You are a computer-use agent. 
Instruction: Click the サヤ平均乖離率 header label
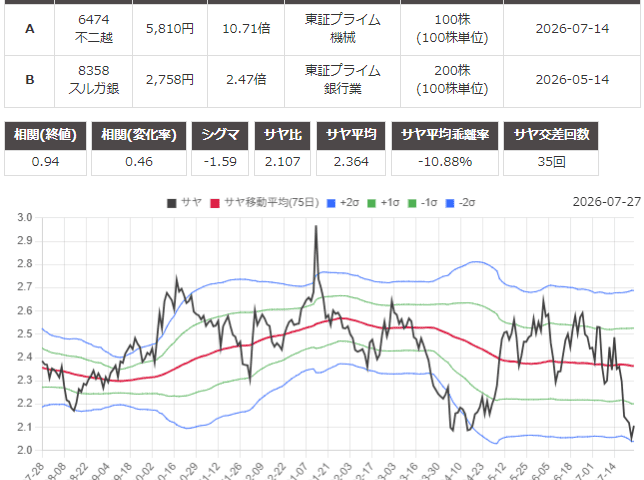[x=445, y=135]
